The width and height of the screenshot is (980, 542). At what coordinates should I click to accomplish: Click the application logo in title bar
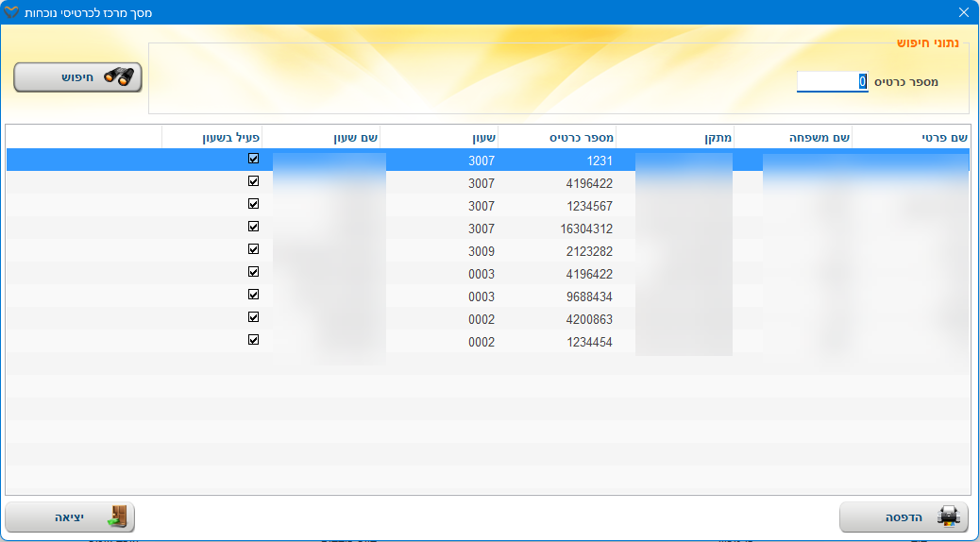12,12
